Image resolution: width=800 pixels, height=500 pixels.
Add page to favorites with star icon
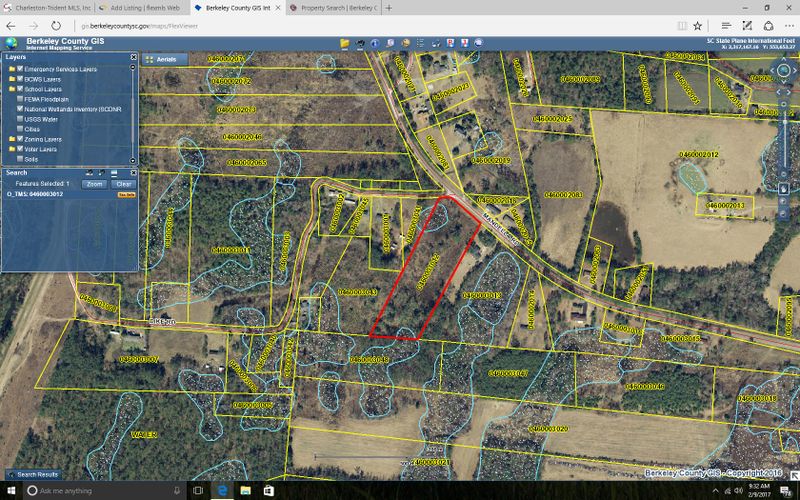click(x=698, y=26)
